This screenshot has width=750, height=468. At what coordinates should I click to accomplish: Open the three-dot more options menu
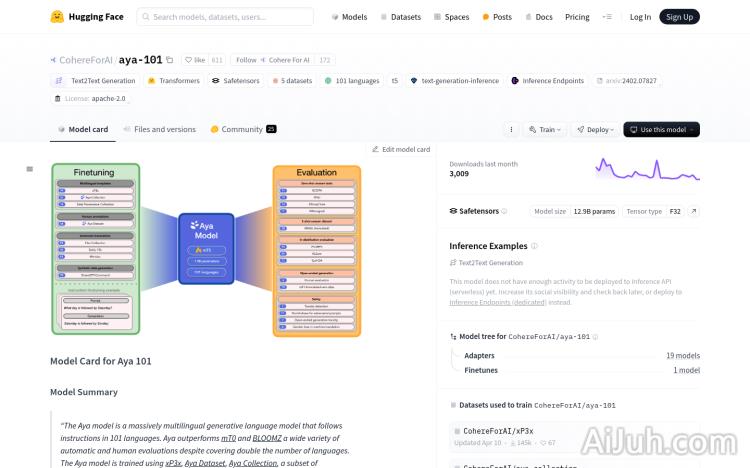[x=511, y=129]
